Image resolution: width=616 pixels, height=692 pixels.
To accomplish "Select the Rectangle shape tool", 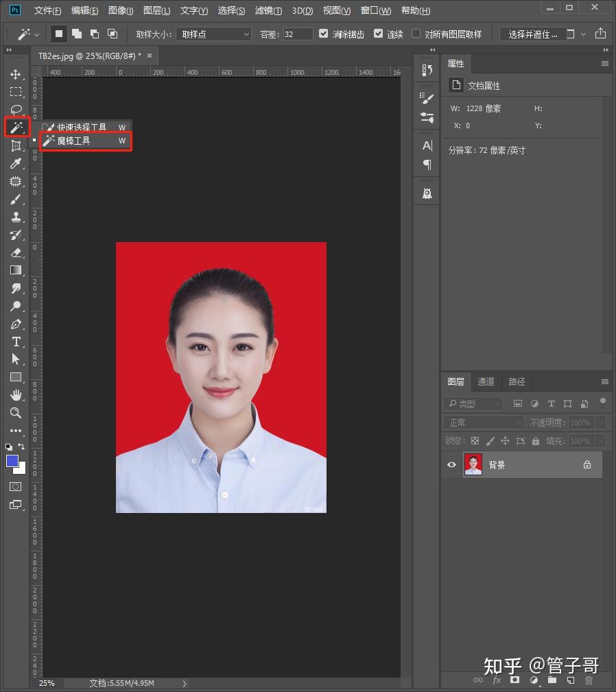I will [x=16, y=377].
